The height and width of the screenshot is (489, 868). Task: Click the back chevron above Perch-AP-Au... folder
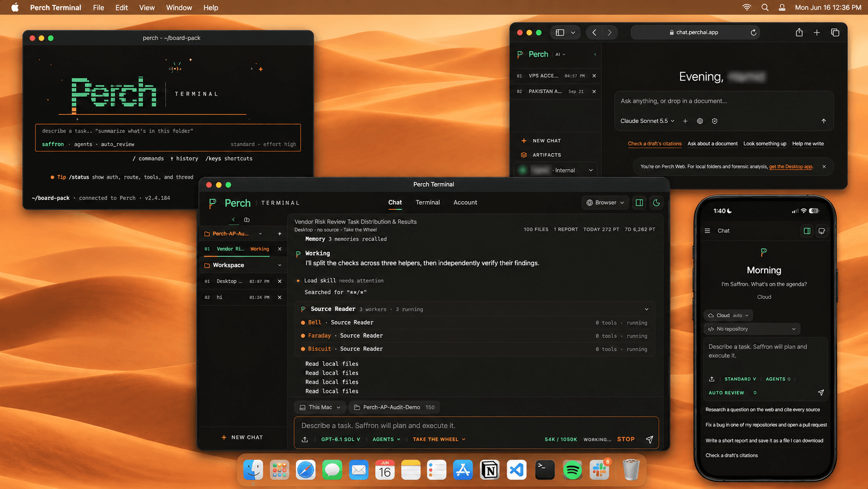[234, 220]
